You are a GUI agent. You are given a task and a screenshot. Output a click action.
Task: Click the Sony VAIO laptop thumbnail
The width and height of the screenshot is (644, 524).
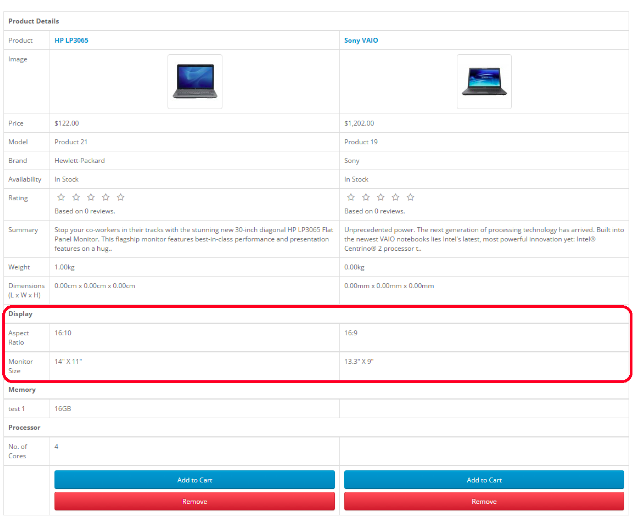pos(484,81)
